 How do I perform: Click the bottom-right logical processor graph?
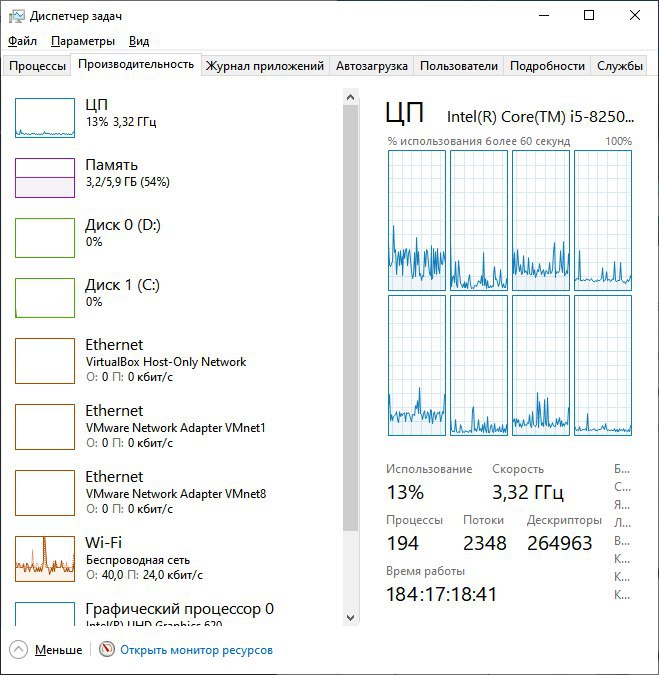tap(603, 365)
